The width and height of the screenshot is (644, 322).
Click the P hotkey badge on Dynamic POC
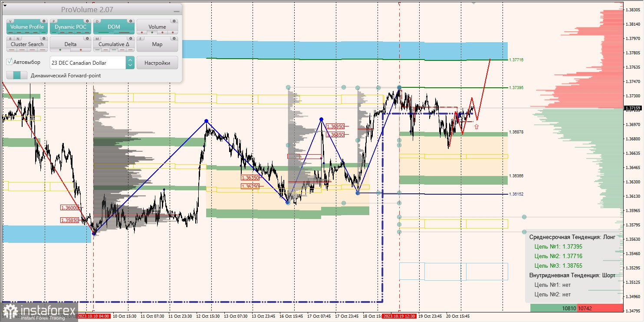tap(54, 21)
